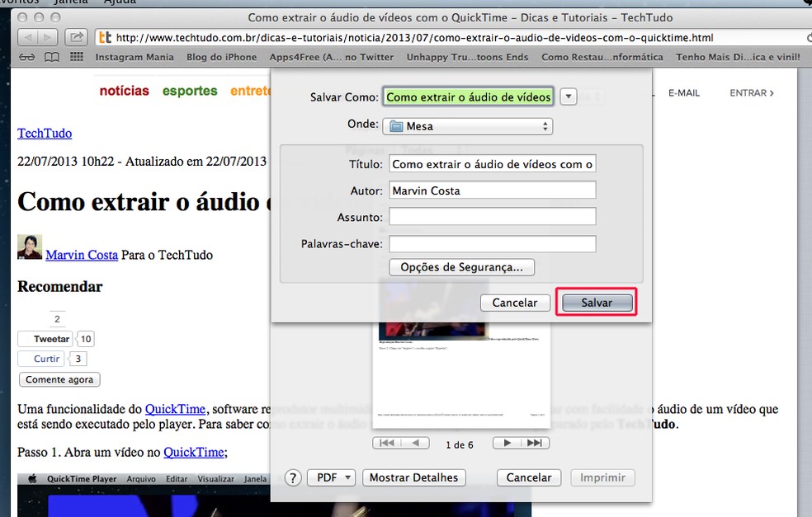
Task: Click Comente agora button
Action: pos(59,379)
